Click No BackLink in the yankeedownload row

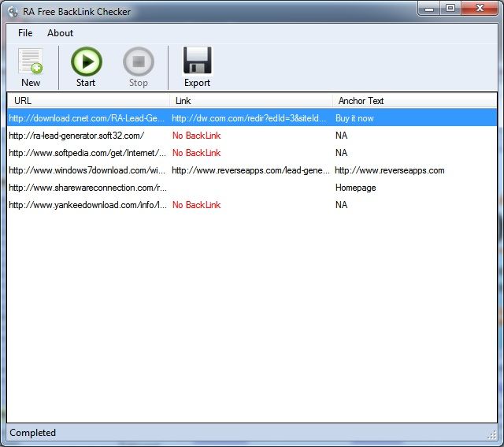196,205
